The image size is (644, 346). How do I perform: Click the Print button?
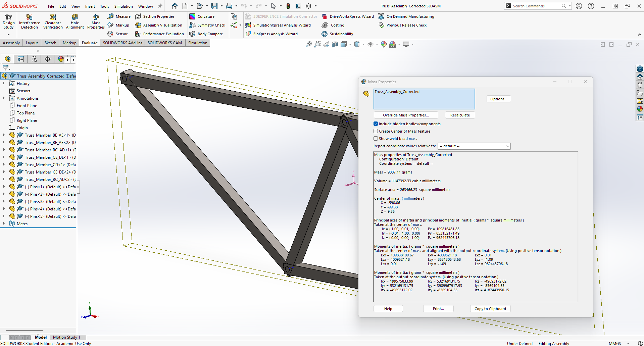(x=438, y=309)
